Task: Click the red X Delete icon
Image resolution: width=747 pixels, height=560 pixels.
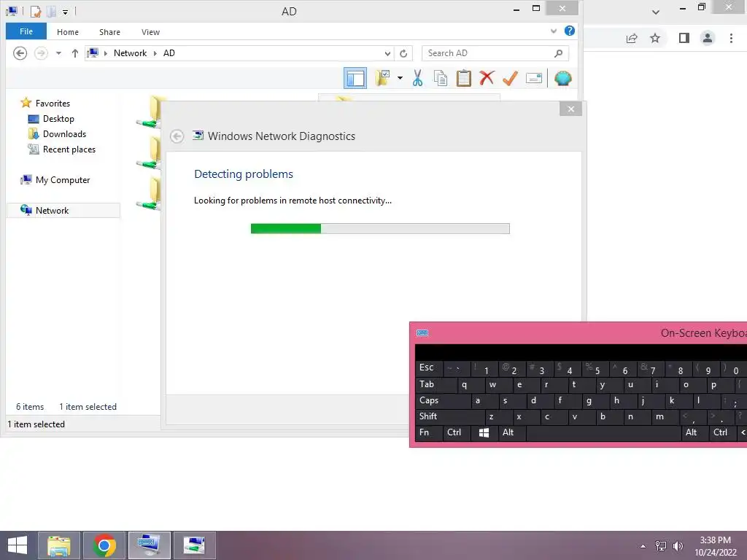Action: click(487, 78)
